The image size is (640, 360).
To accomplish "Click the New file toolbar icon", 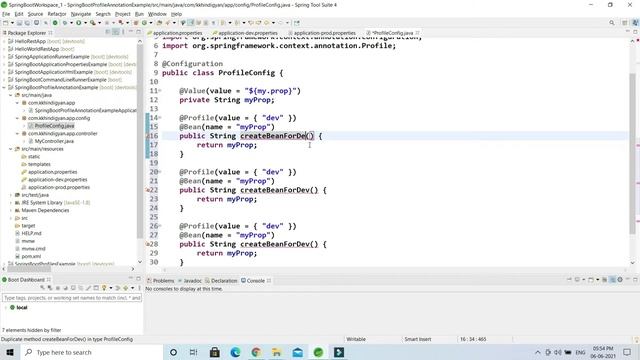I will coord(6,23).
